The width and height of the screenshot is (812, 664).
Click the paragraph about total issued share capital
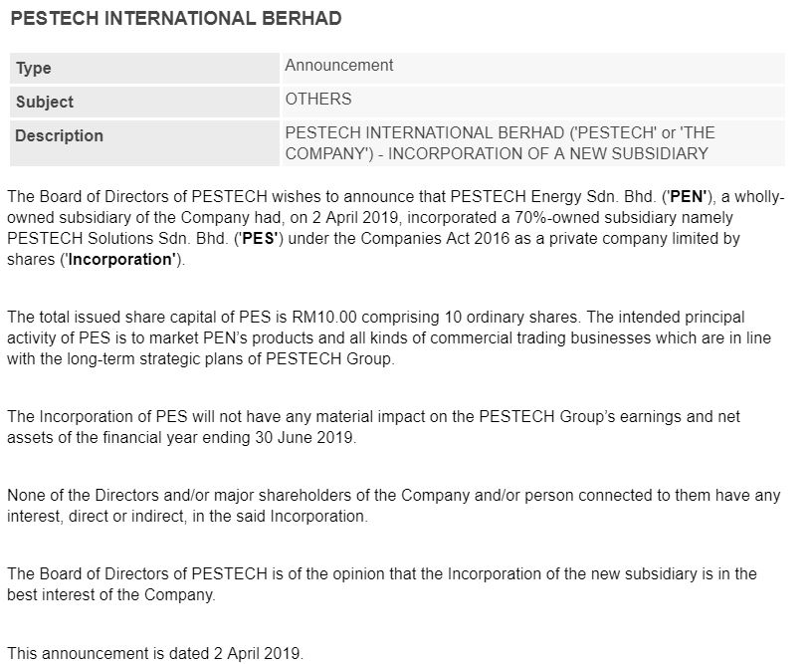(389, 337)
